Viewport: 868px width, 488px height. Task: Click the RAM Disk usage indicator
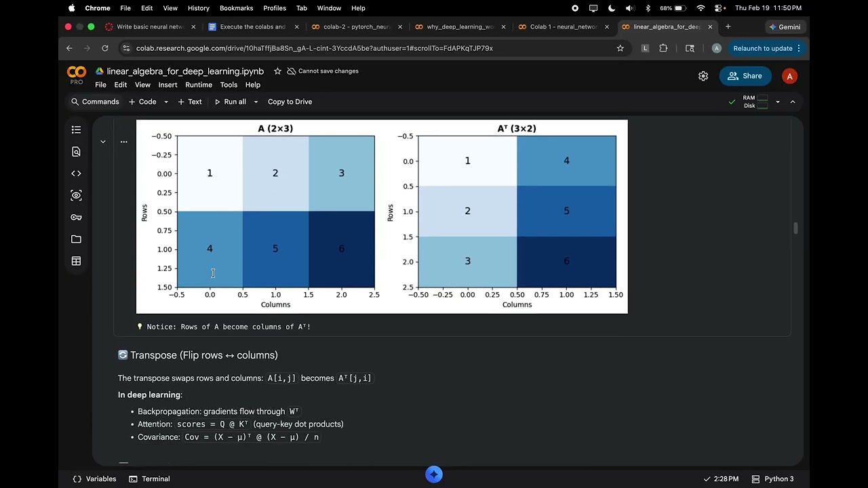(755, 102)
